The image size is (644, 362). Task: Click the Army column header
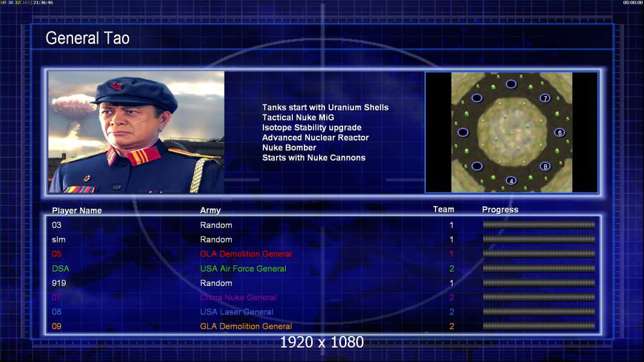pos(210,211)
